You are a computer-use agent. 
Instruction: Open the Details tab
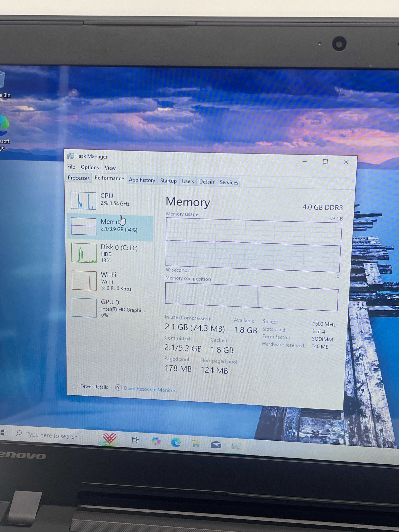pyautogui.click(x=207, y=182)
